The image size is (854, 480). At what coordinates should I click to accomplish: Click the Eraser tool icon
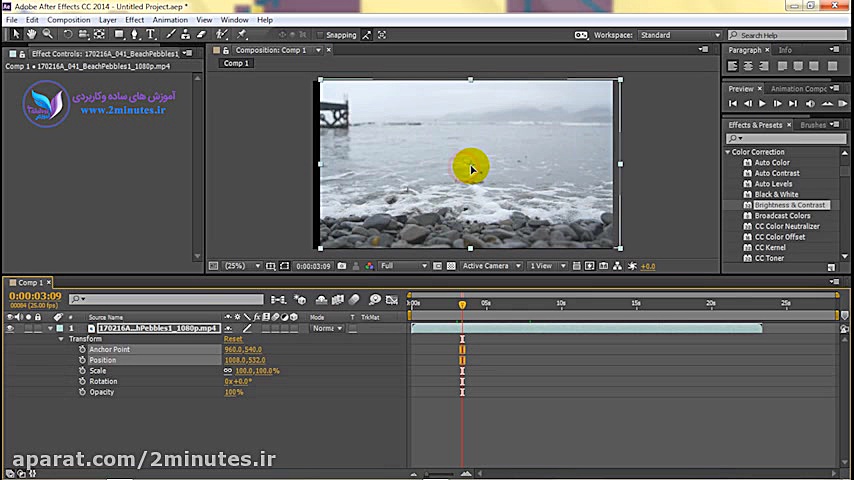coord(201,34)
